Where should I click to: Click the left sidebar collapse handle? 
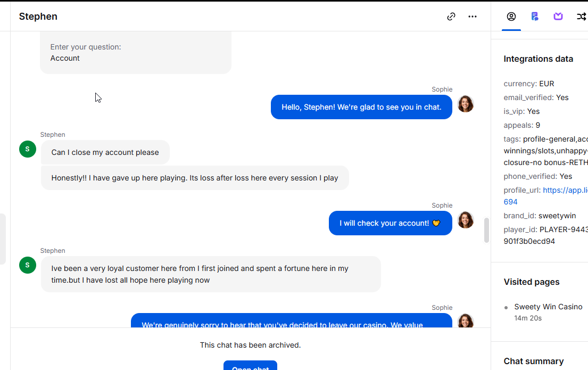[3, 239]
